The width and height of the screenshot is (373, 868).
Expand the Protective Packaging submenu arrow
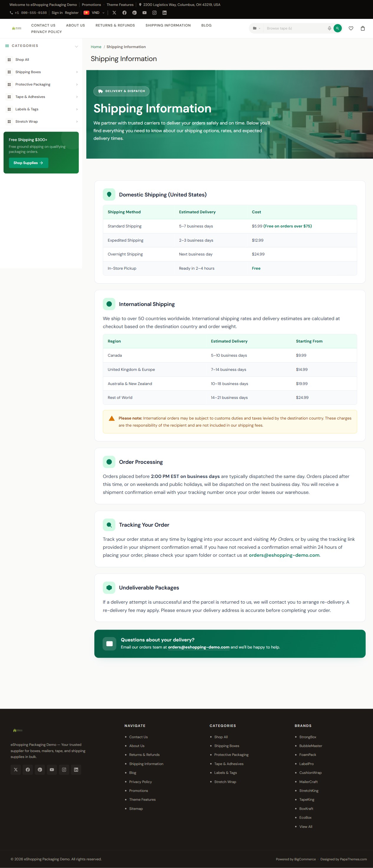[77, 85]
